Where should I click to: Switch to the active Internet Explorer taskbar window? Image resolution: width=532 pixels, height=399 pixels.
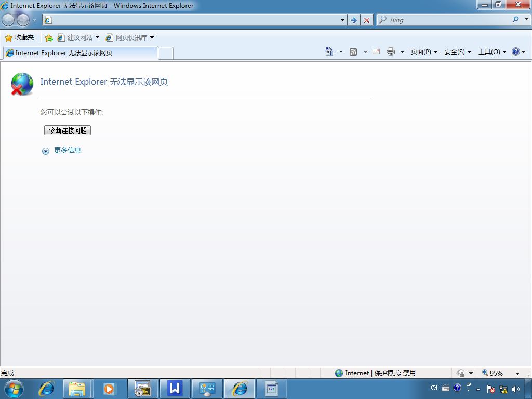point(240,389)
